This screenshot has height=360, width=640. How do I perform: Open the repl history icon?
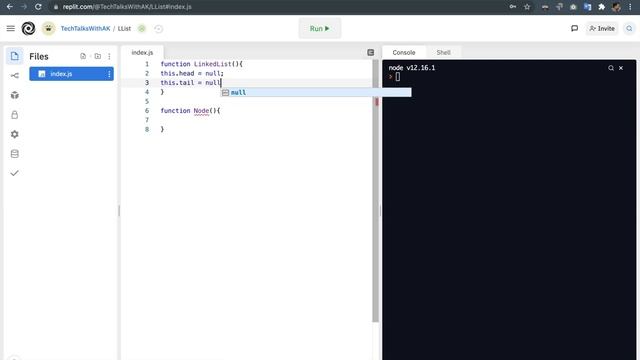(158, 29)
